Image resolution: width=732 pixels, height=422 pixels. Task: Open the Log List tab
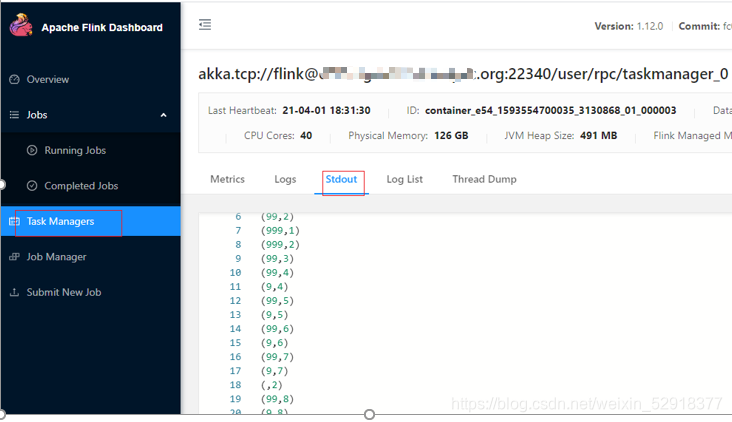tap(405, 179)
